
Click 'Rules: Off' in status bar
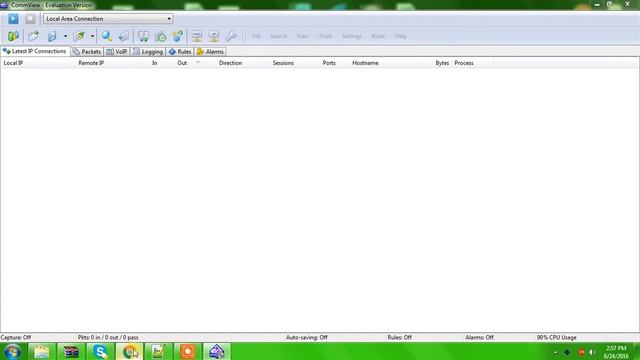pos(400,338)
